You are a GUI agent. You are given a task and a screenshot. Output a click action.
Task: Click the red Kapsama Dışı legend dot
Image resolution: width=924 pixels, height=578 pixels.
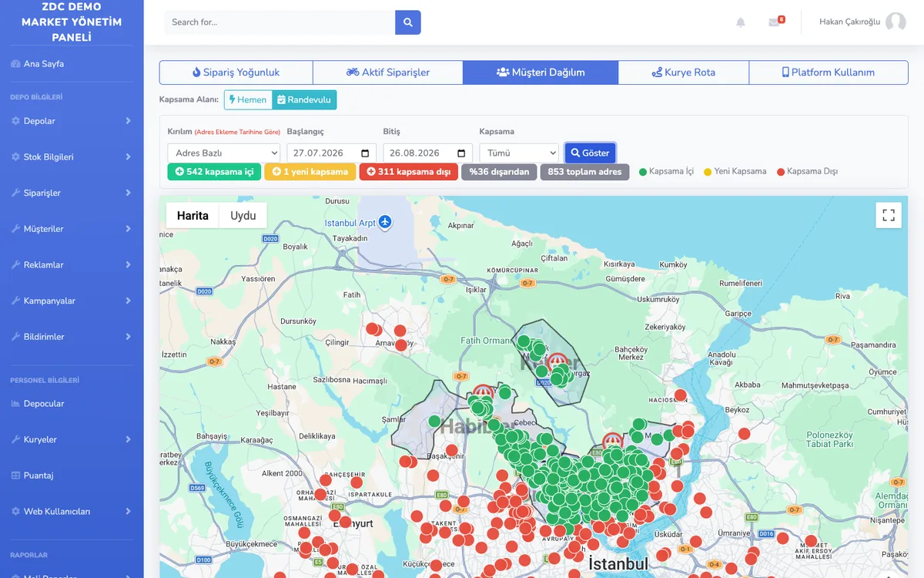pos(781,172)
